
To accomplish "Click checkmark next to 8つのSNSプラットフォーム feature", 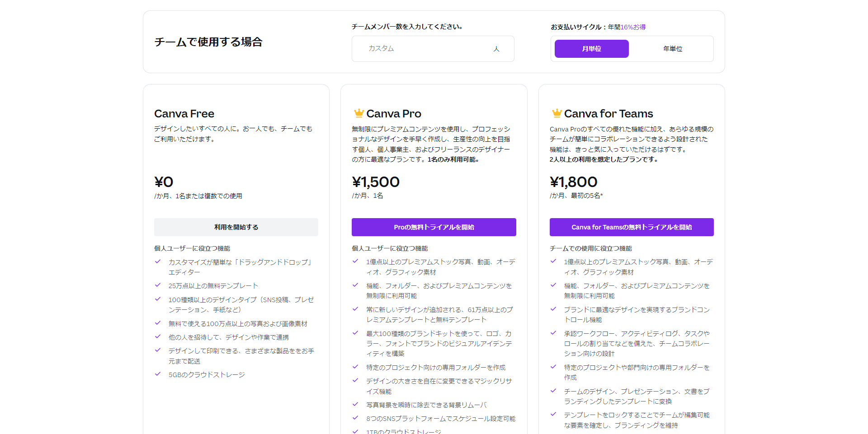I will click(355, 418).
